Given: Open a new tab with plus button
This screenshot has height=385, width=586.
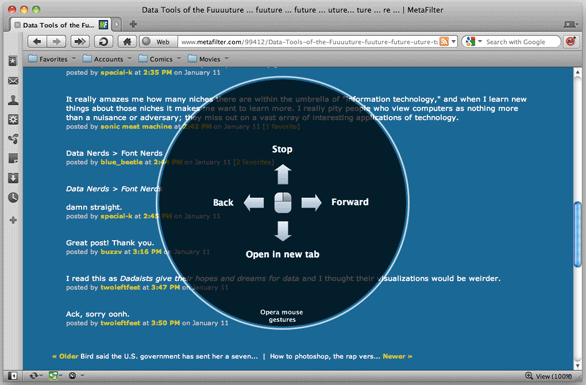Looking at the screenshot, I should click(133, 24).
